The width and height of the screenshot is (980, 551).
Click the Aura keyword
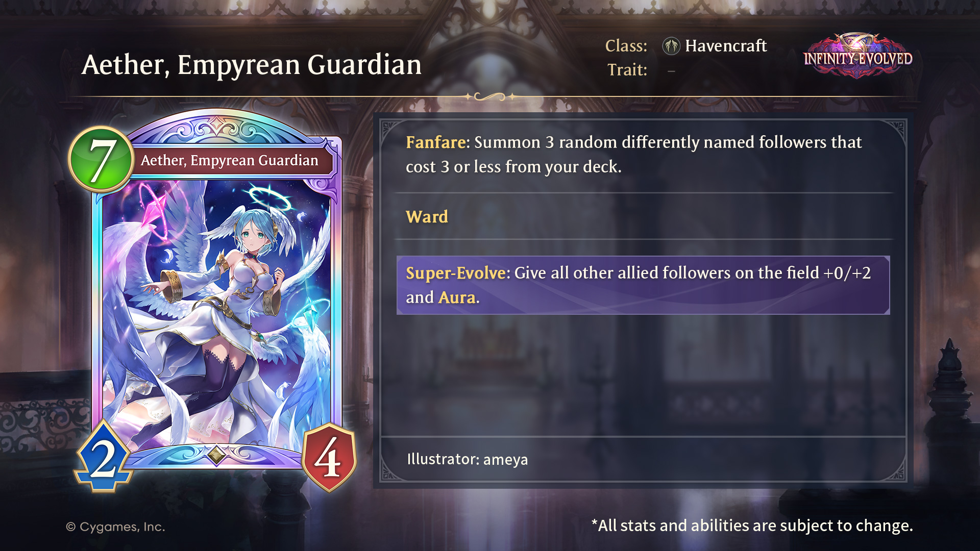(457, 297)
